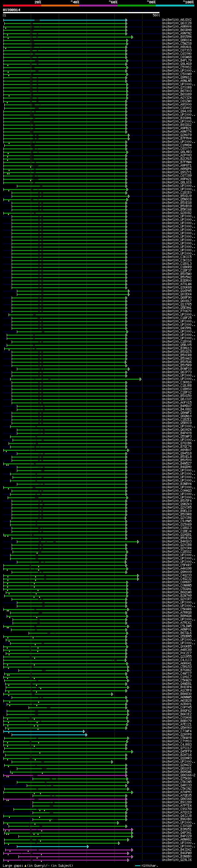
Task: Click the orange ~40% legend segment
Action: click(60, 6)
